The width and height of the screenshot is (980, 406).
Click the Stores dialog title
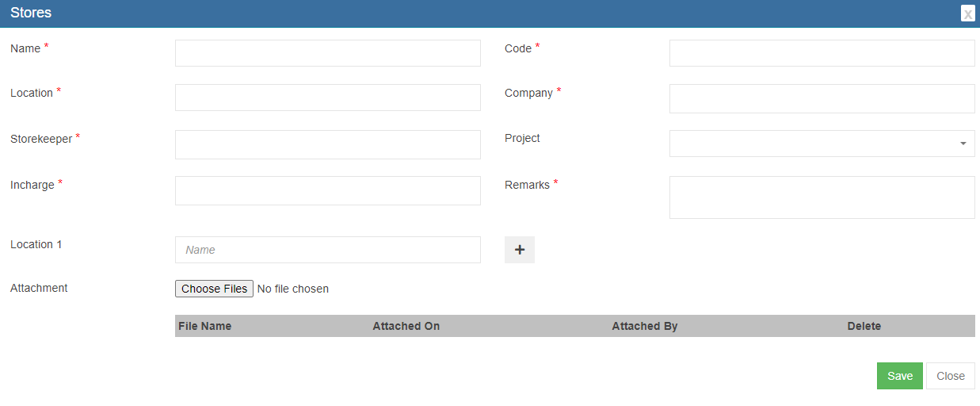31,13
